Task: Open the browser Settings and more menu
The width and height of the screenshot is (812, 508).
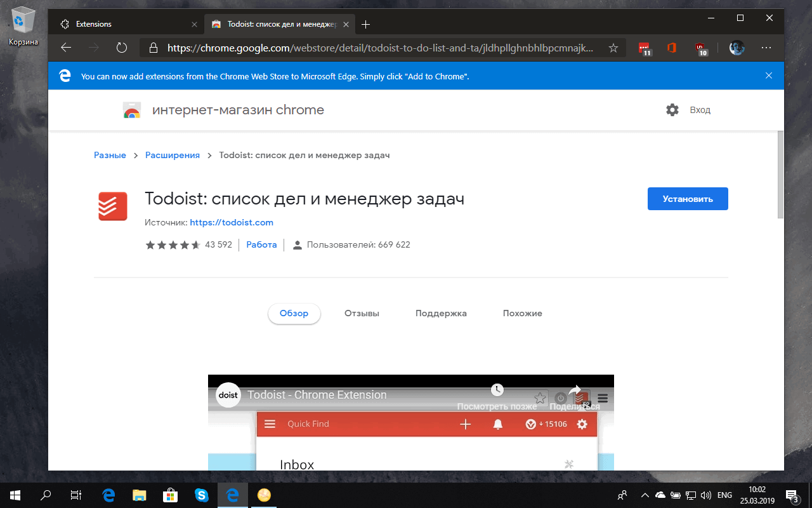Action: pos(766,48)
